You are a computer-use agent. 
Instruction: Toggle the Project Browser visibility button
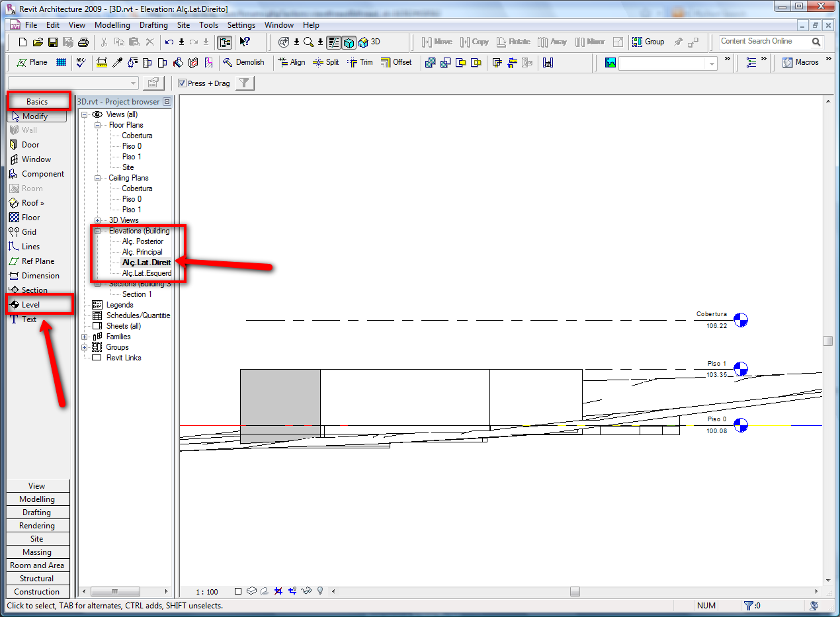click(225, 42)
